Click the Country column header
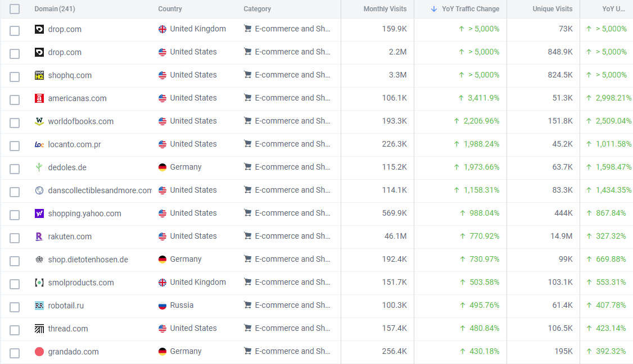The width and height of the screenshot is (633, 364). (x=170, y=9)
